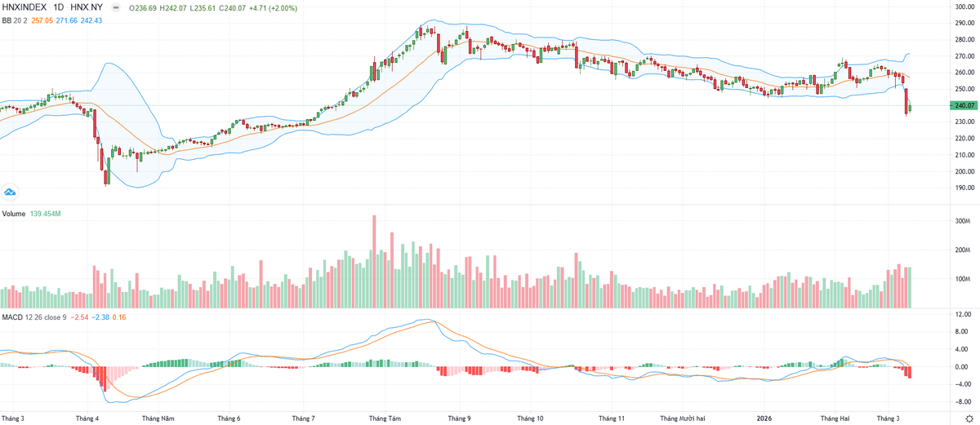Click the 300.00 price axis label
980x425 pixels.
coord(965,7)
